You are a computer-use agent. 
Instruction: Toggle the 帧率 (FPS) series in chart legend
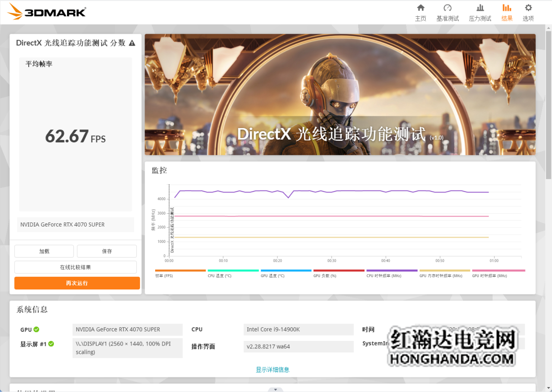tap(180, 271)
